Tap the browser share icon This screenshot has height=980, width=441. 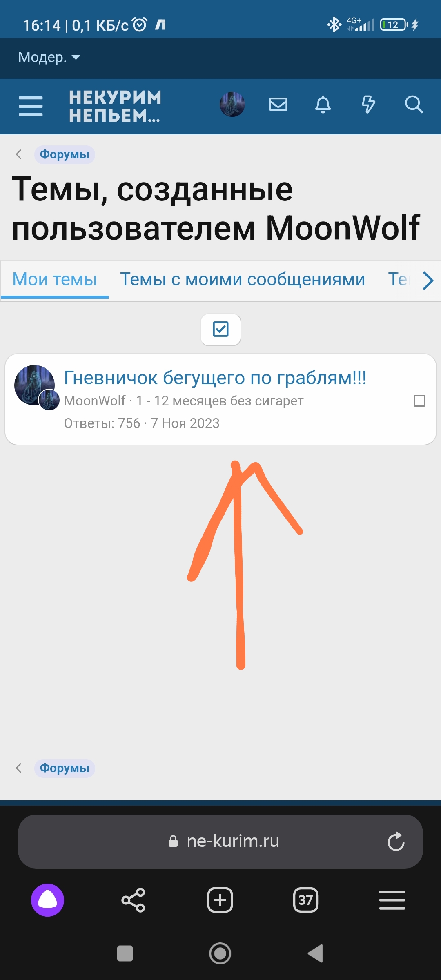(133, 900)
